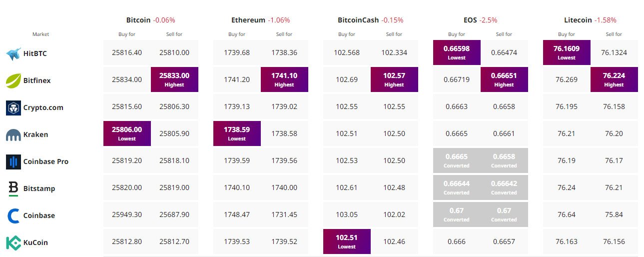Click the Coinbase Pro logo icon

(13, 161)
